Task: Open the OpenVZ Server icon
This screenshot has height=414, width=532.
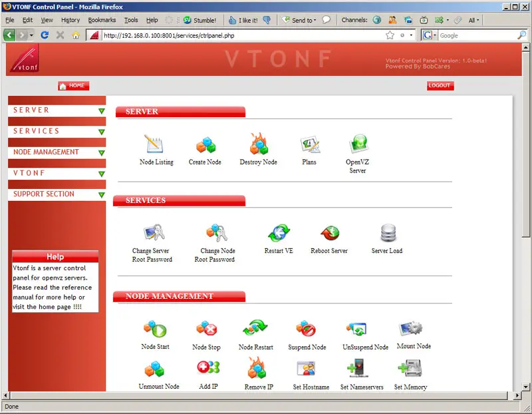Action: click(358, 143)
